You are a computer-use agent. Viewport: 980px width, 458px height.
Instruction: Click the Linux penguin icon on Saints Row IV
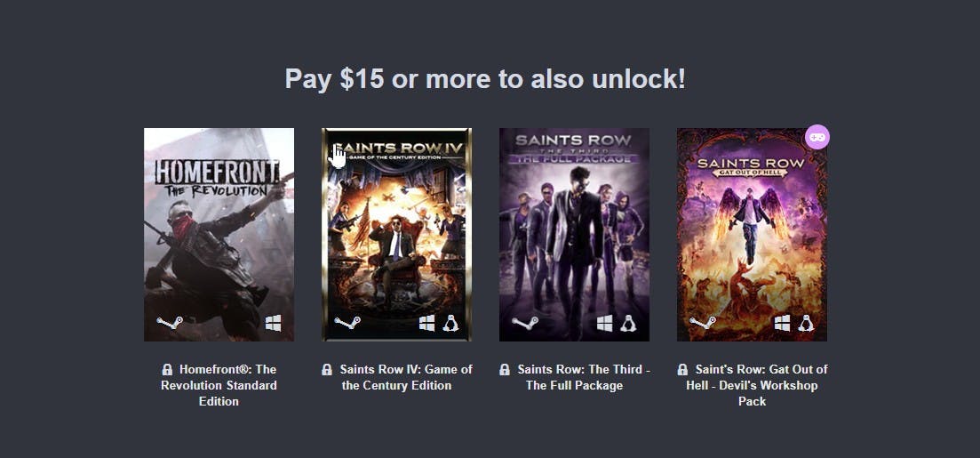coord(450,323)
